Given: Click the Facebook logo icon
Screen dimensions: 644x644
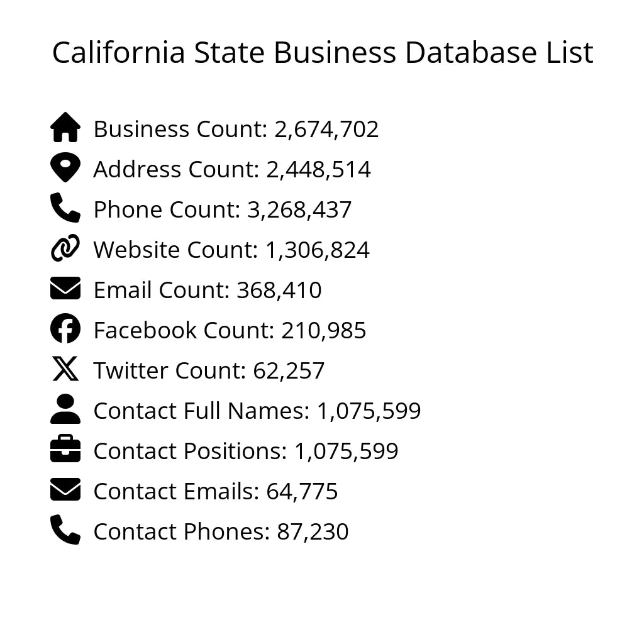Looking at the screenshot, I should pyautogui.click(x=65, y=329).
